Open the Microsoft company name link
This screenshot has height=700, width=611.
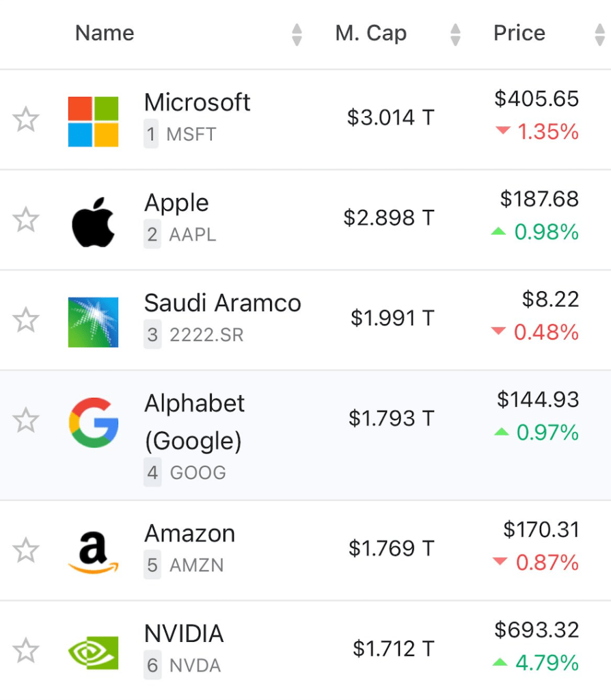pyautogui.click(x=197, y=103)
